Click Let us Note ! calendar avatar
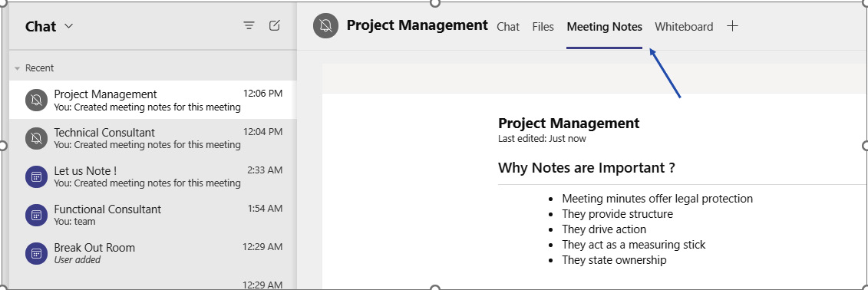 point(36,176)
